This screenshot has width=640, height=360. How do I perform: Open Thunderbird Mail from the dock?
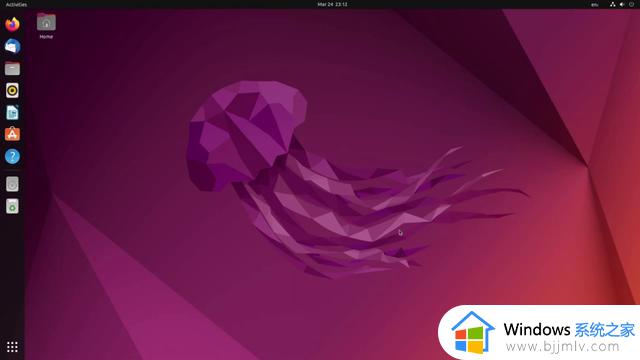click(12, 46)
